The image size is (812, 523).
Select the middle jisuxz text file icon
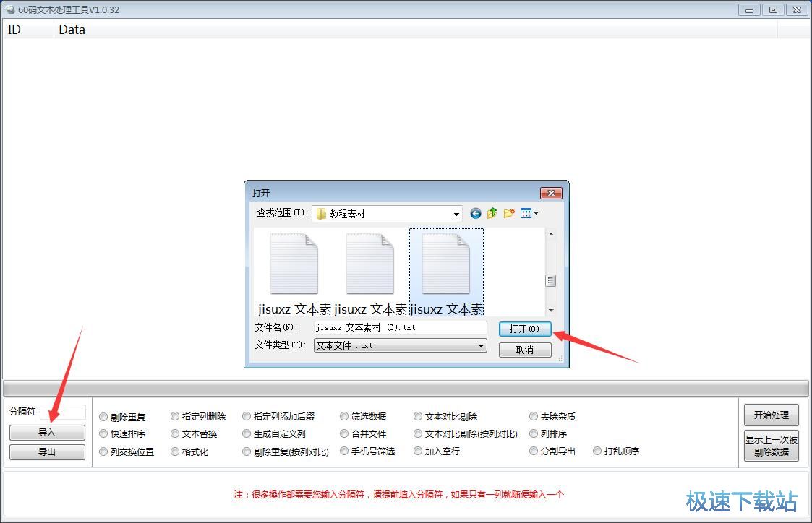[x=369, y=264]
